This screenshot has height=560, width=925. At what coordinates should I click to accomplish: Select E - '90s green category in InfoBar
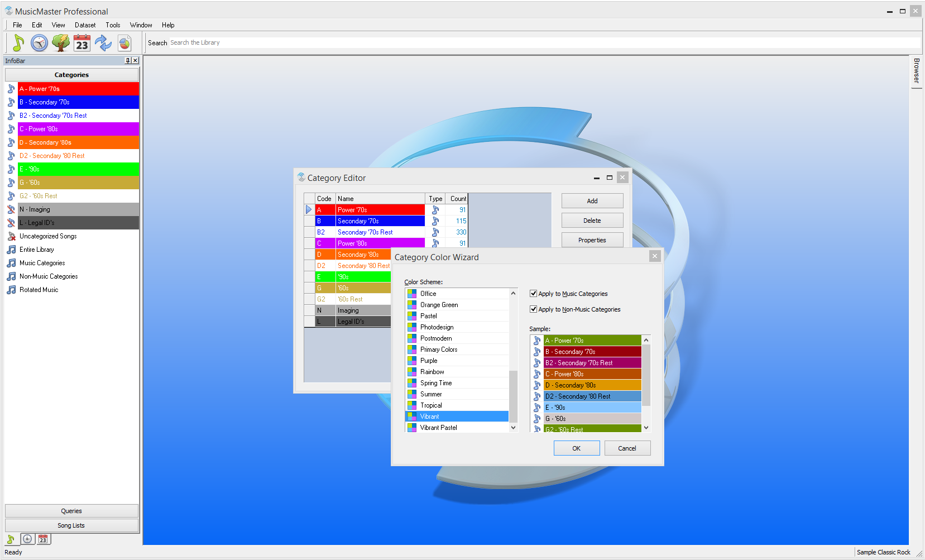tap(78, 169)
